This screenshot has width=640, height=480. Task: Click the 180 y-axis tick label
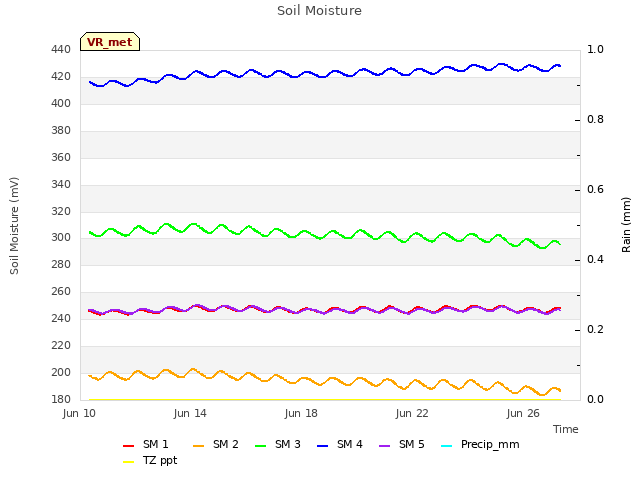point(61,399)
